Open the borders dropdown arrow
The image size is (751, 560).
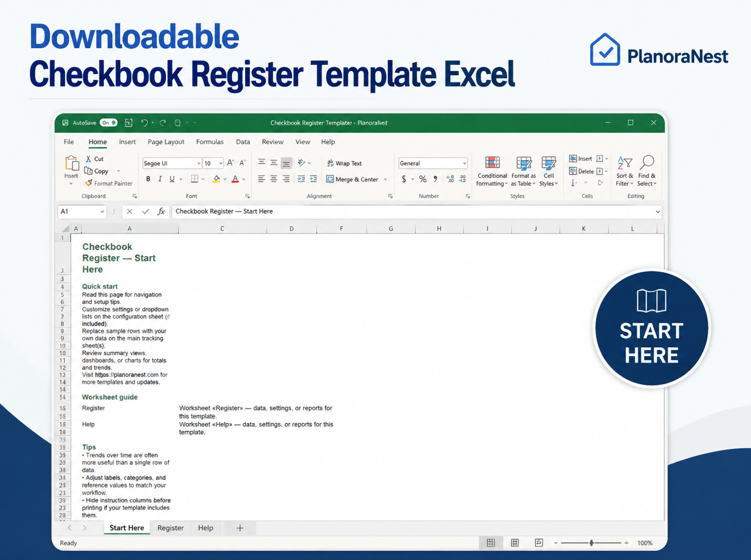(203, 179)
